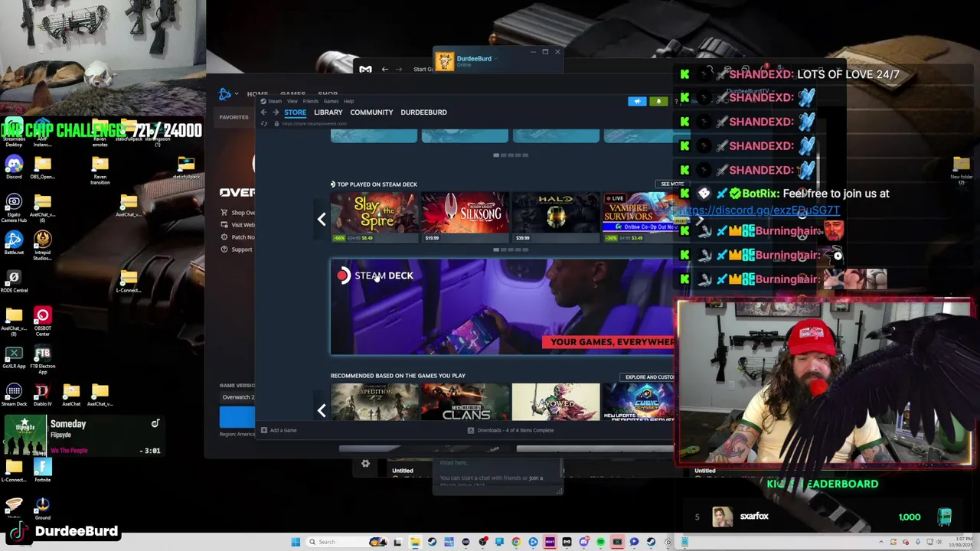Image resolution: width=980 pixels, height=551 pixels.
Task: Open Steam notifications bell button
Action: tap(658, 101)
